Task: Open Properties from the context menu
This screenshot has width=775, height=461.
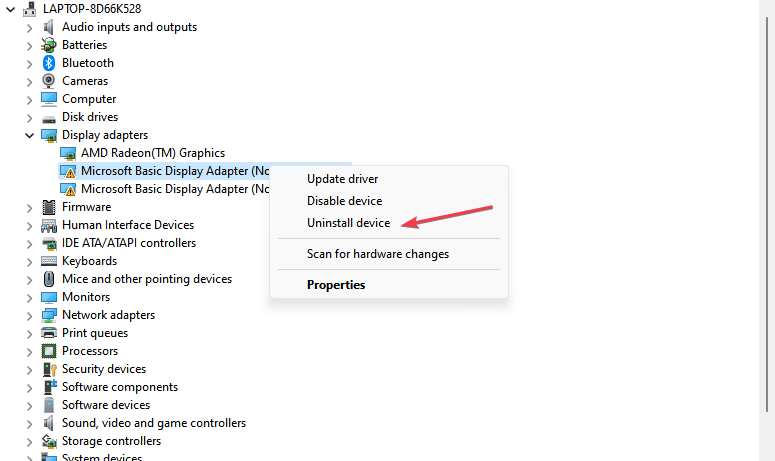Action: click(336, 285)
